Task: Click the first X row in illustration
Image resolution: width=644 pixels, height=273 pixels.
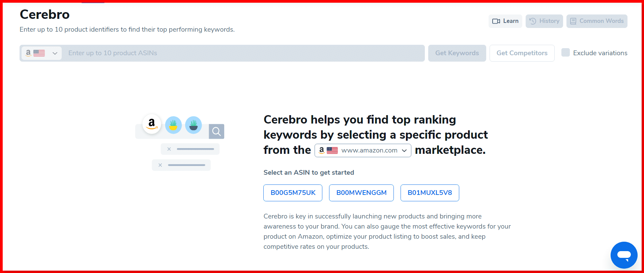Action: tap(190, 149)
